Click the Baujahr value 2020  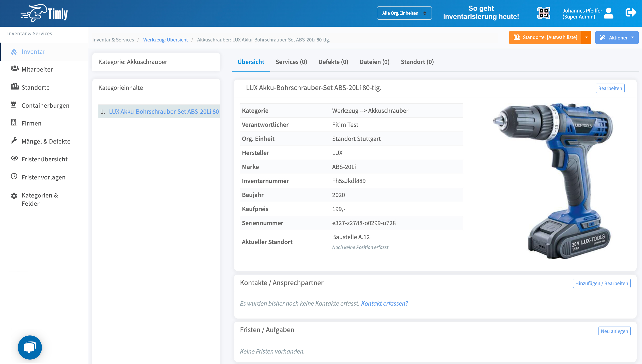point(338,195)
